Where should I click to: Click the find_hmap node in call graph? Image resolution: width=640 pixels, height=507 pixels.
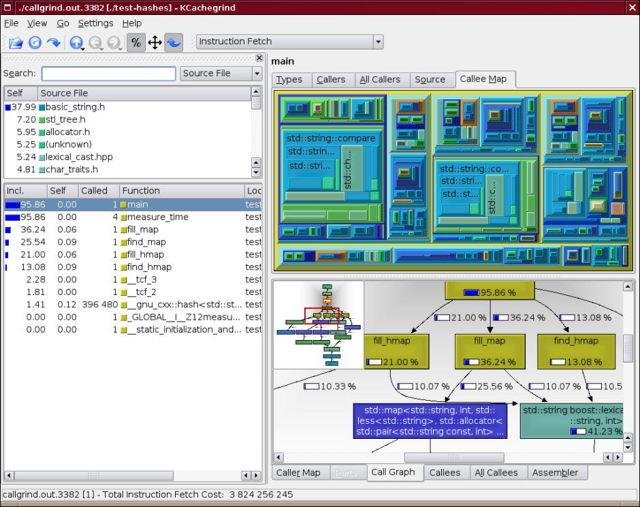[x=576, y=351]
